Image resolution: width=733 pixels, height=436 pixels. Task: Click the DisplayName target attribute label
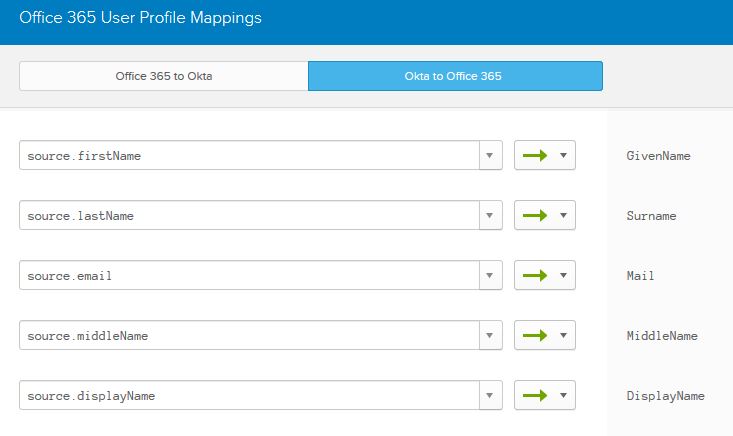[665, 396]
